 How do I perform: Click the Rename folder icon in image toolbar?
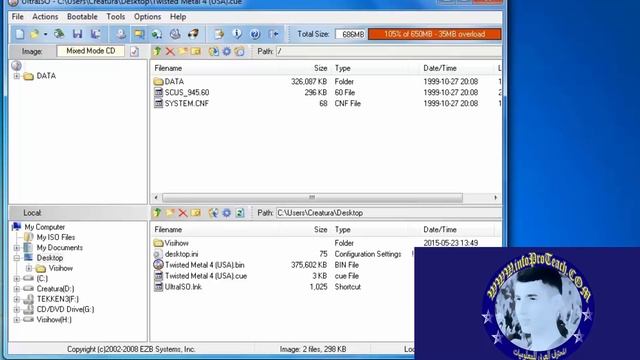pos(196,51)
